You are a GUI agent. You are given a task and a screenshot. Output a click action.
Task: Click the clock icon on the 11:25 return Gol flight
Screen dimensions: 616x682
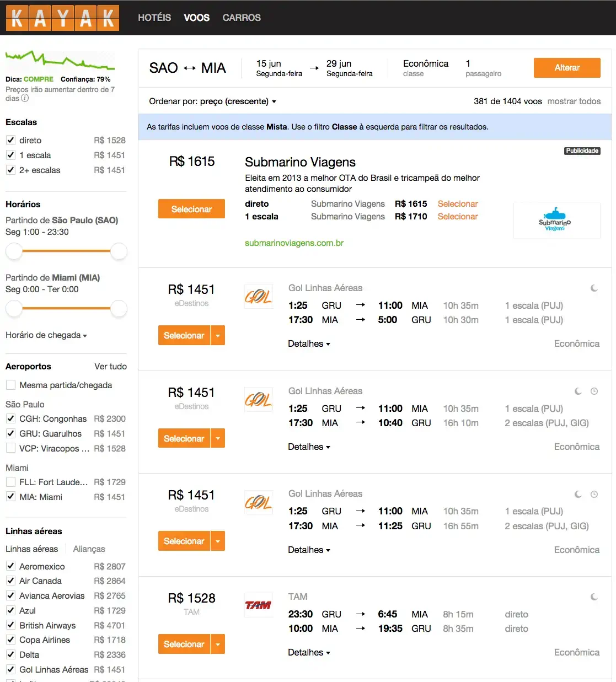[x=594, y=494]
